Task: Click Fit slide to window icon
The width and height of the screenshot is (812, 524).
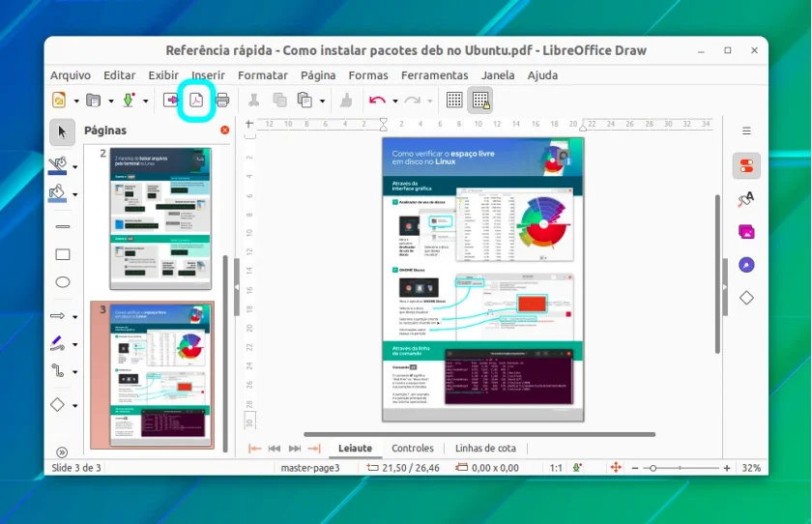Action: 616,468
